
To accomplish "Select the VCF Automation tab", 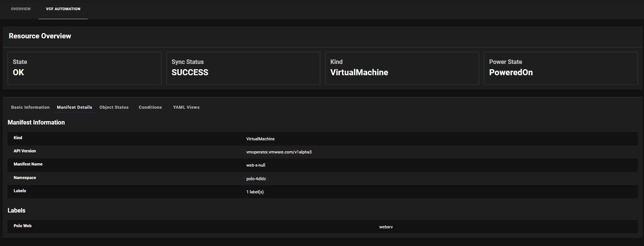I will pyautogui.click(x=63, y=9).
